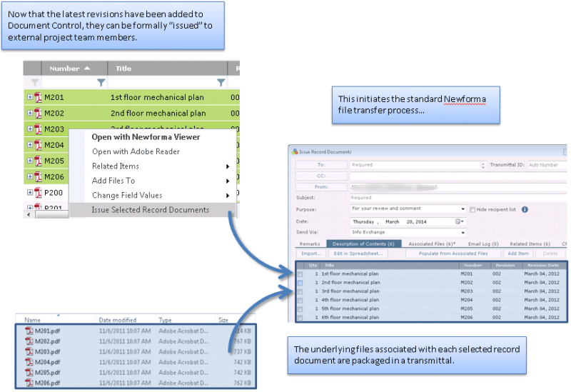Viewport: 571px width, 392px height.
Task: Click the Import... button
Action: tap(311, 253)
